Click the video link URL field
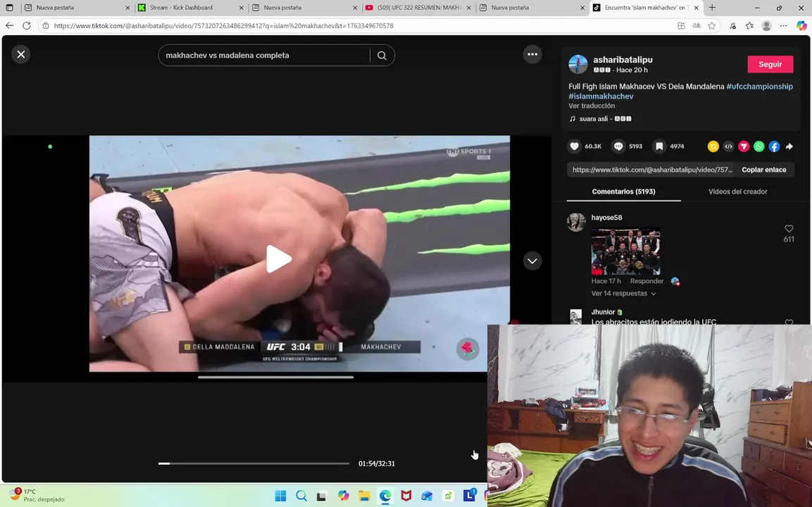Image resolution: width=812 pixels, height=507 pixels. point(652,170)
